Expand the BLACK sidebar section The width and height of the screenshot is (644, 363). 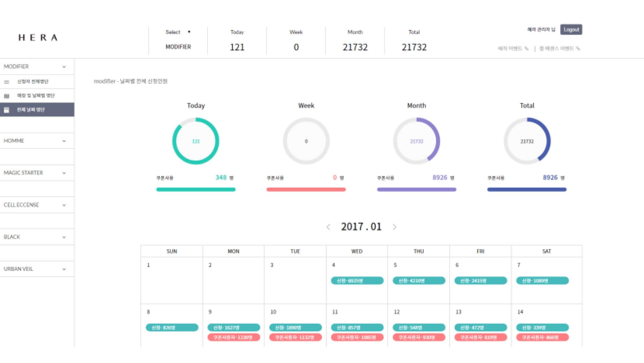pyautogui.click(x=37, y=237)
